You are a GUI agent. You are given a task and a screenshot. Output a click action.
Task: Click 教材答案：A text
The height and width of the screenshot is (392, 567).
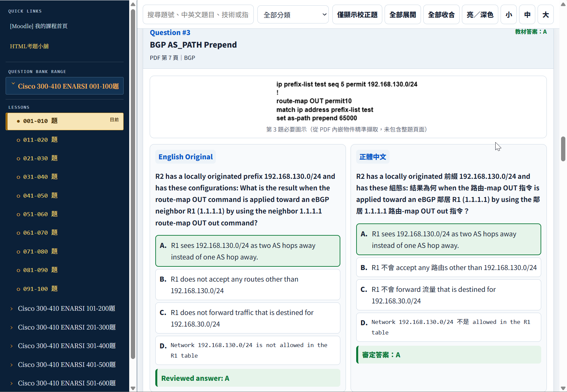pyautogui.click(x=531, y=32)
